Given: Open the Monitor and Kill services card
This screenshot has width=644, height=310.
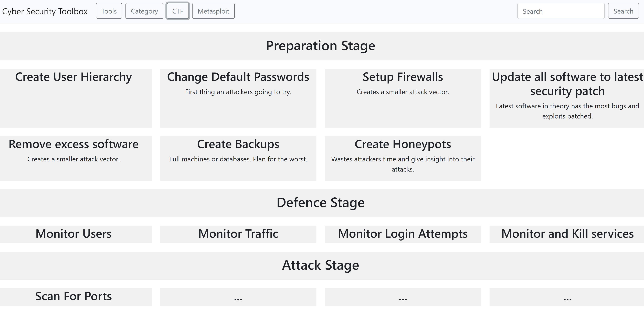Looking at the screenshot, I should tap(567, 234).
